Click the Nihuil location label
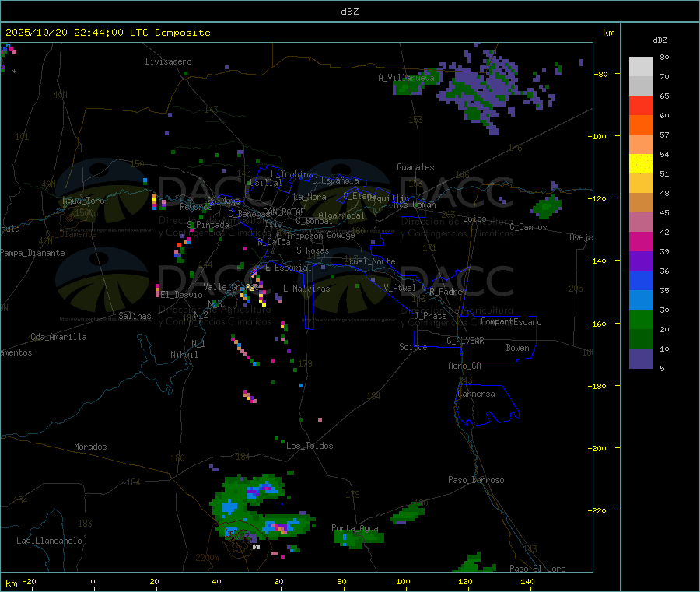 tap(184, 355)
